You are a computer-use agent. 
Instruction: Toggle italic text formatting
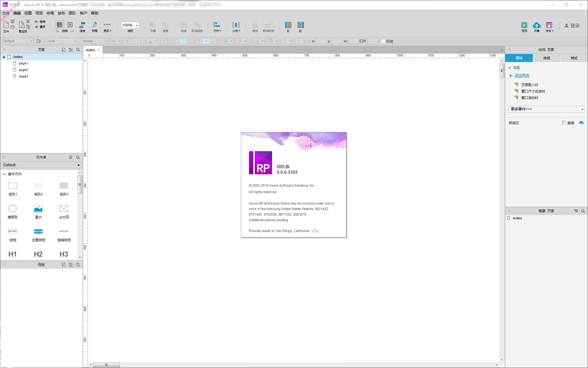coord(134,41)
